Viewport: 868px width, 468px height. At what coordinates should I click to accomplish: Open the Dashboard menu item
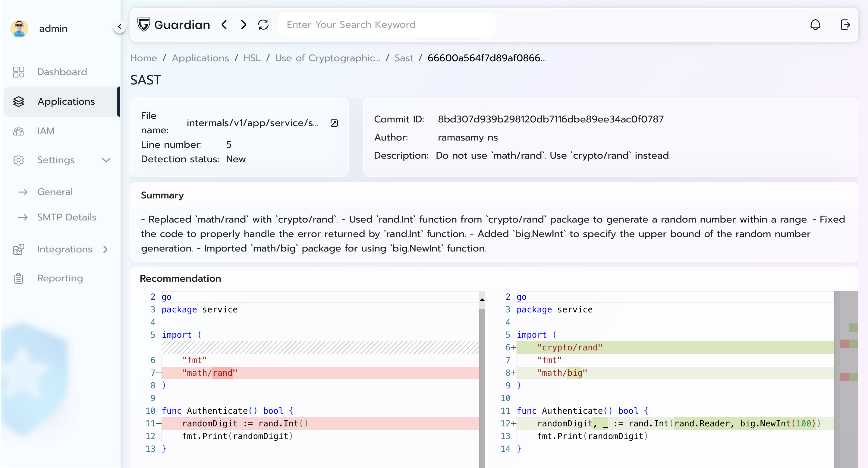[62, 72]
